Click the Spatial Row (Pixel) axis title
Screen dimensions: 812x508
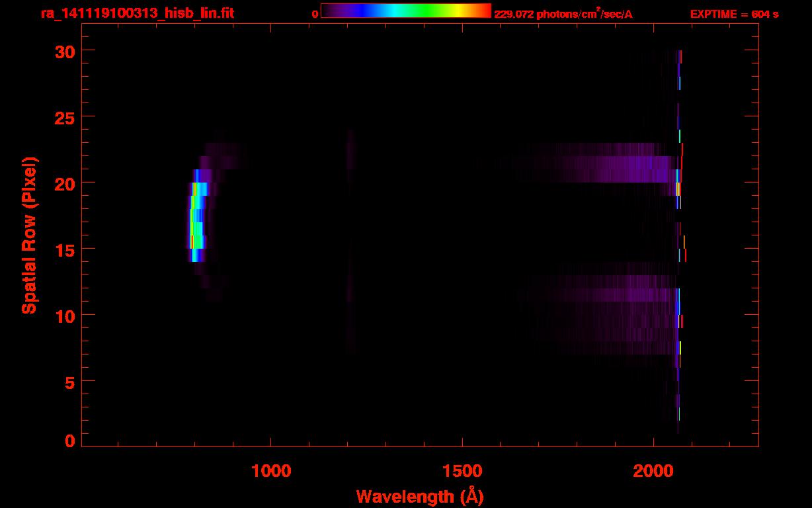click(28, 235)
